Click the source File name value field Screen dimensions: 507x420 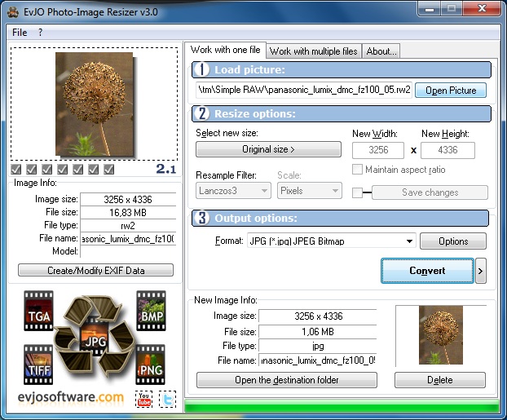click(128, 239)
